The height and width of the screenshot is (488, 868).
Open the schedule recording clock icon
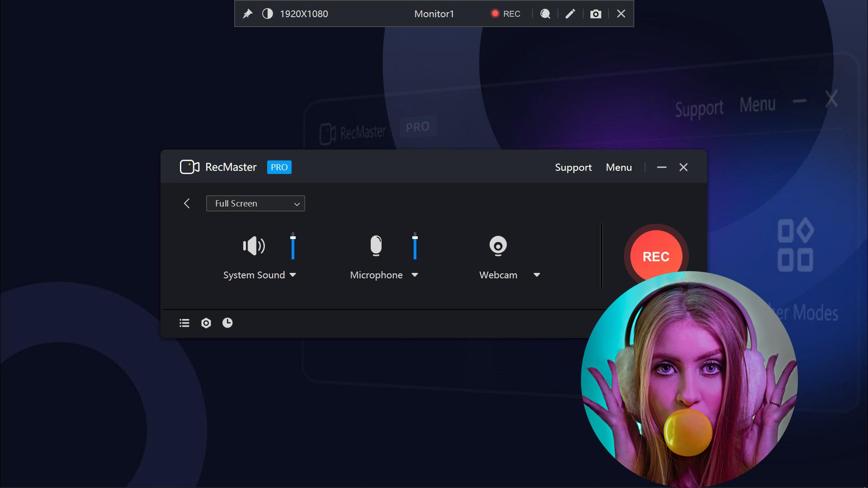(227, 323)
